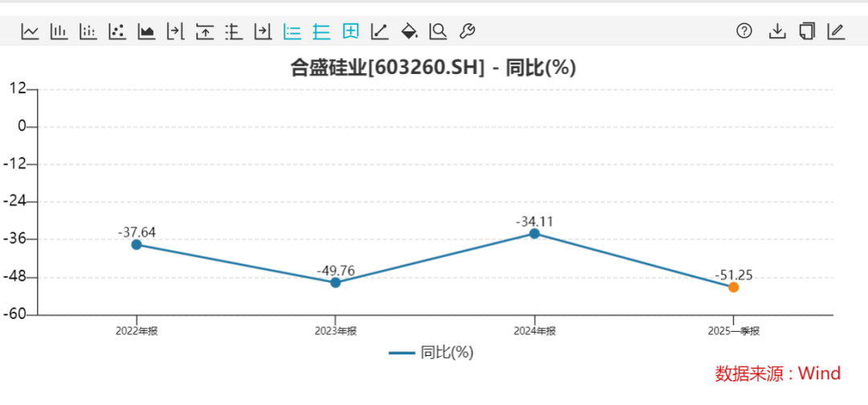Click the y-axis value -12
The height and width of the screenshot is (405, 868).
(15, 164)
